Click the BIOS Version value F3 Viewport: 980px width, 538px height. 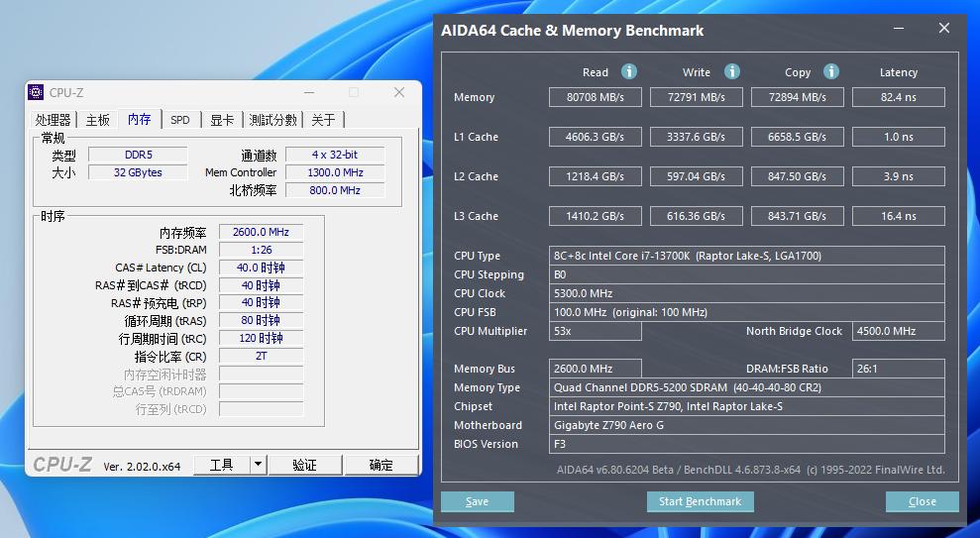747,444
